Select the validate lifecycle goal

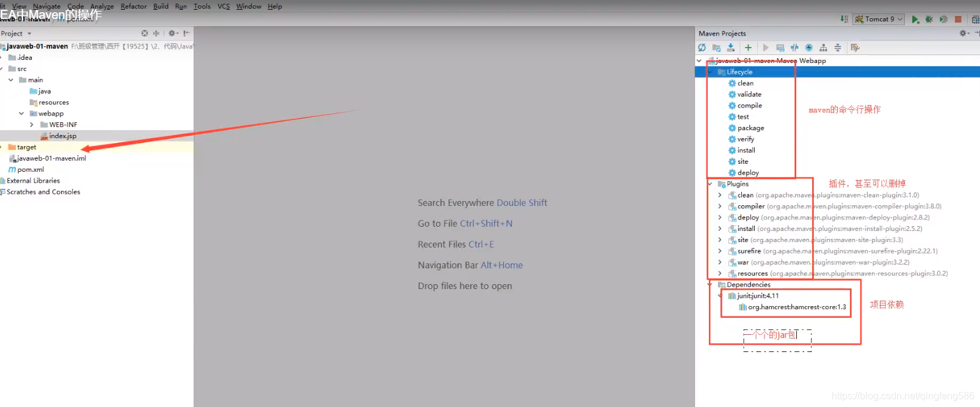coord(744,95)
